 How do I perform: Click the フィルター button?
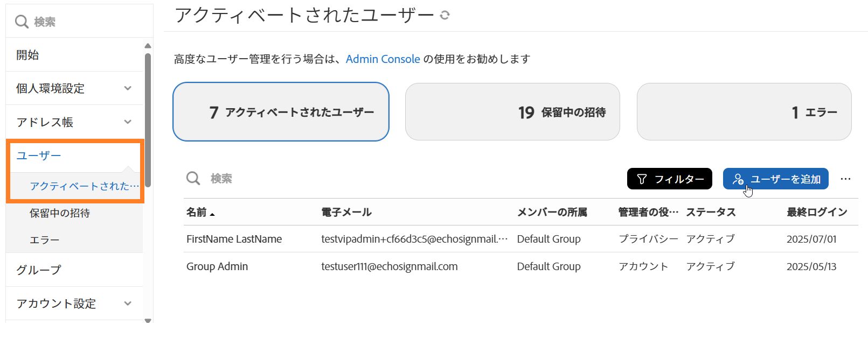pos(670,179)
